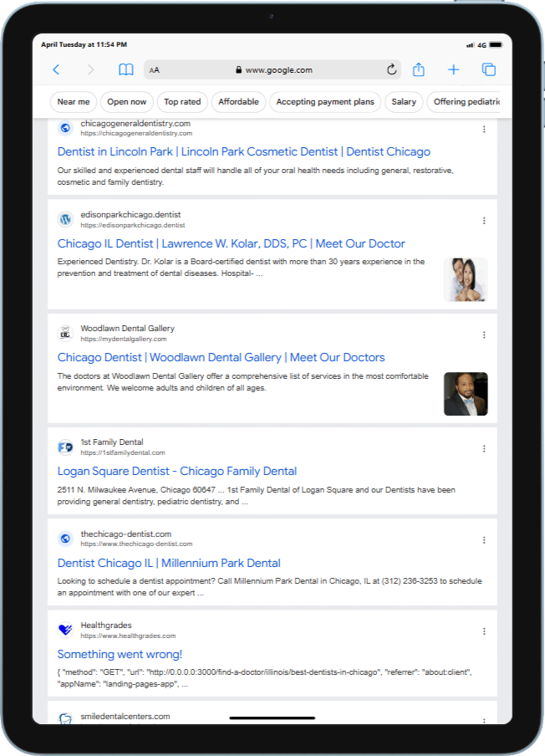Open the Dr. Kolar result couple thumbnail
The height and width of the screenshot is (756, 545).
[x=466, y=279]
